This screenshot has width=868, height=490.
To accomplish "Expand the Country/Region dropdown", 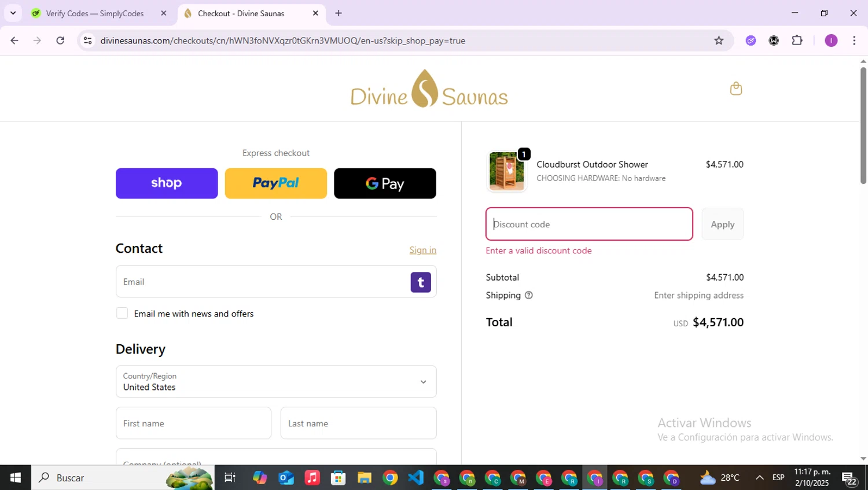I will [276, 381].
